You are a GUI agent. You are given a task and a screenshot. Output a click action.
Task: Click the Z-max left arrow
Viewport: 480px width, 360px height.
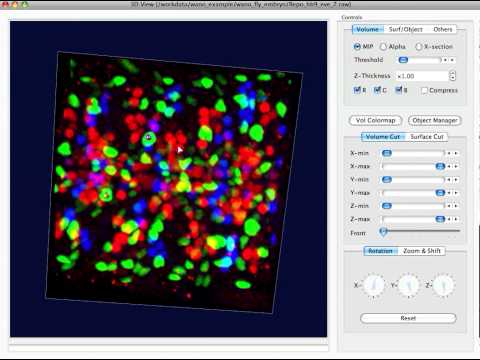click(x=449, y=219)
